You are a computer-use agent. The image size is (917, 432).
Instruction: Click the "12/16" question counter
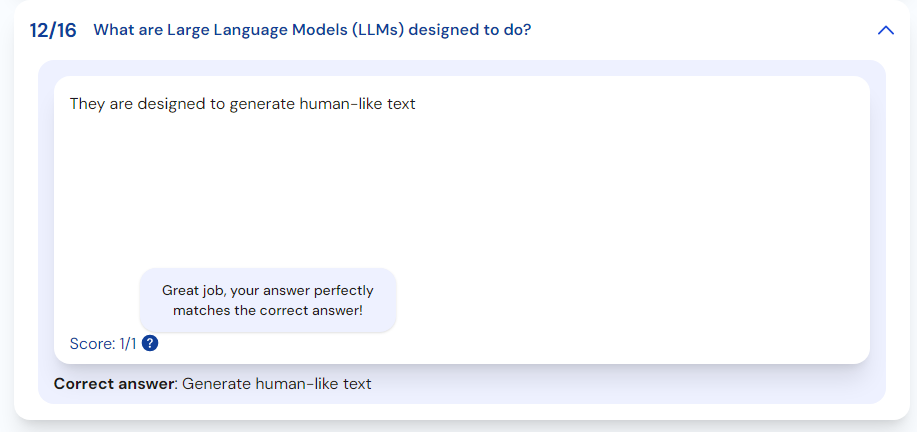pyautogui.click(x=53, y=30)
